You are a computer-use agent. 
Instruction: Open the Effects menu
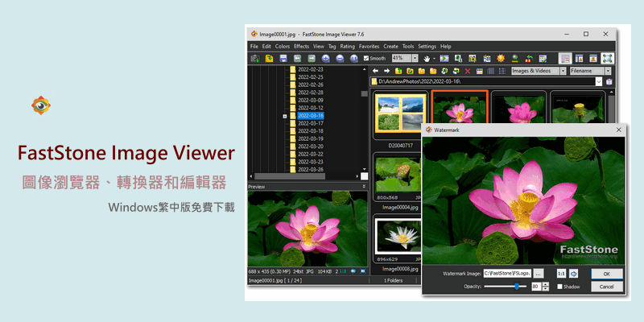click(x=301, y=47)
